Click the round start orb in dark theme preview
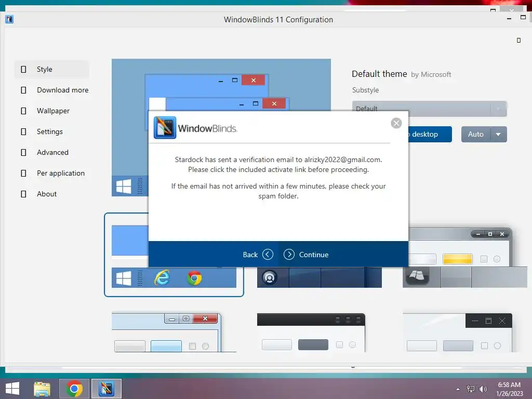 (270, 277)
